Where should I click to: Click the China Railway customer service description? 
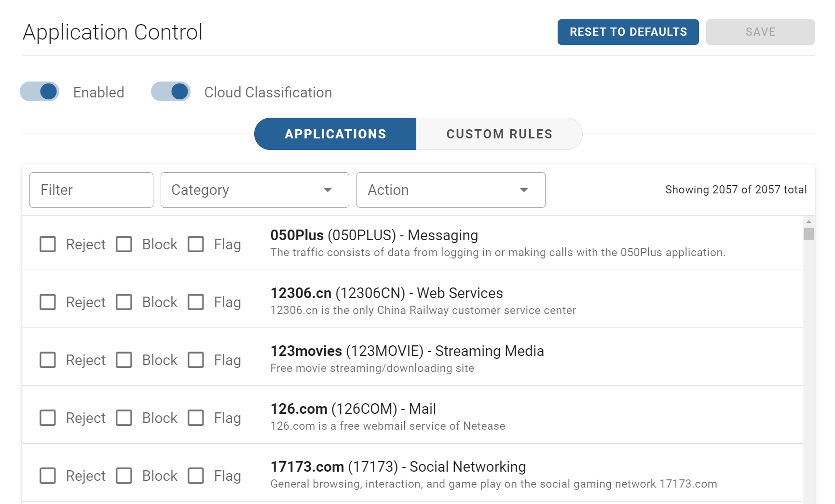[x=423, y=311]
